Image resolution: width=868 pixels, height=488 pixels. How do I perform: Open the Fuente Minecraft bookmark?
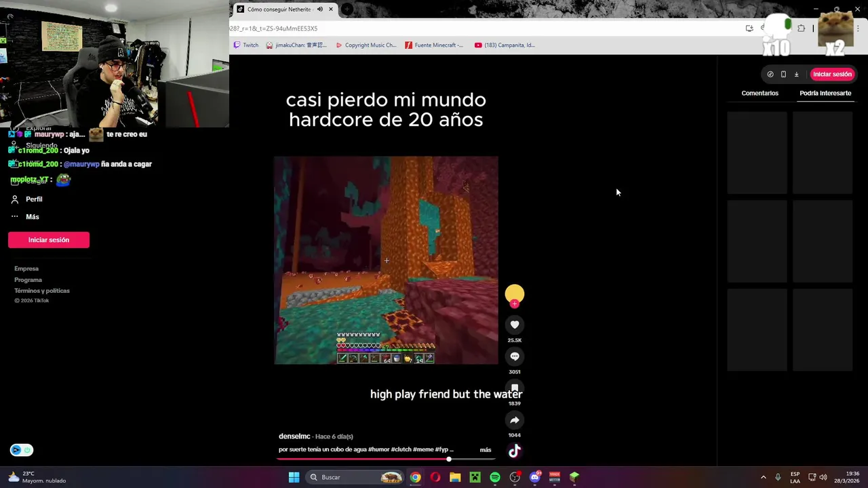click(434, 45)
